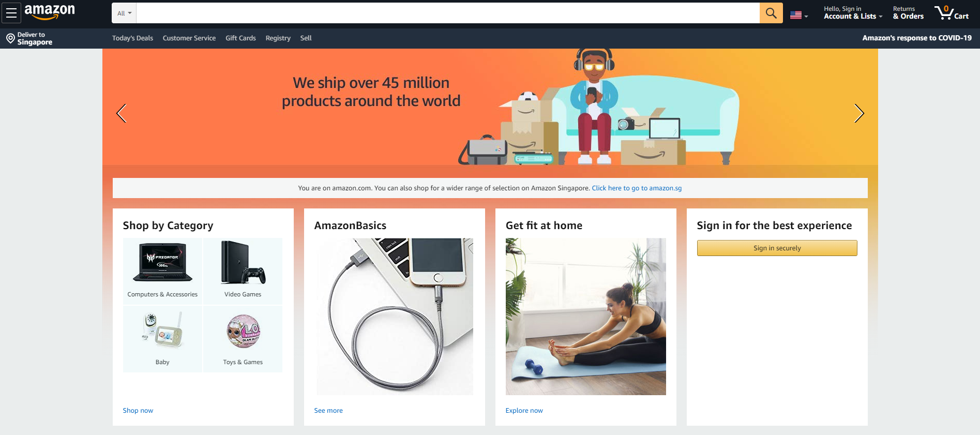Image resolution: width=980 pixels, height=435 pixels.
Task: Follow the link to amazon.sg
Action: point(637,188)
